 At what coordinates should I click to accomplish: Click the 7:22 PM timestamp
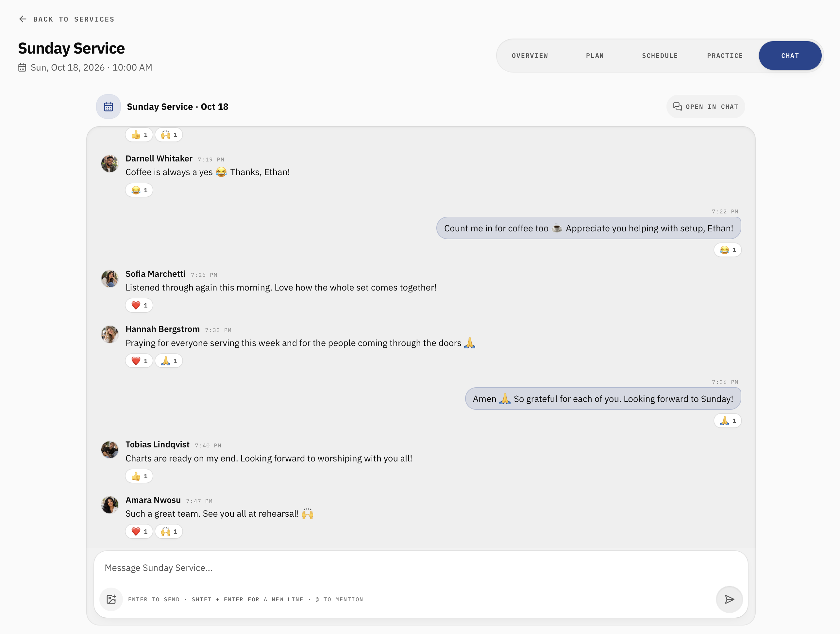(x=725, y=211)
